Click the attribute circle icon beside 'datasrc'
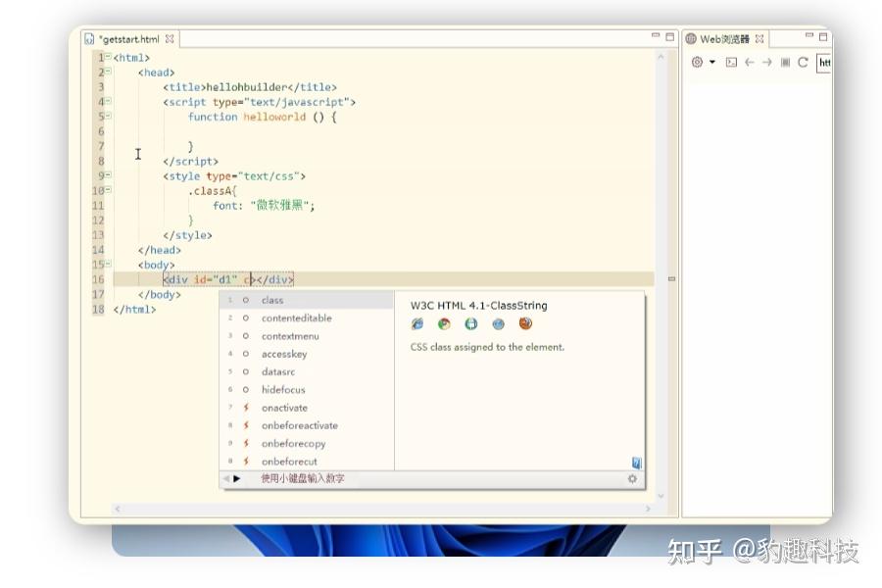The width and height of the screenshot is (882, 588). click(x=246, y=372)
